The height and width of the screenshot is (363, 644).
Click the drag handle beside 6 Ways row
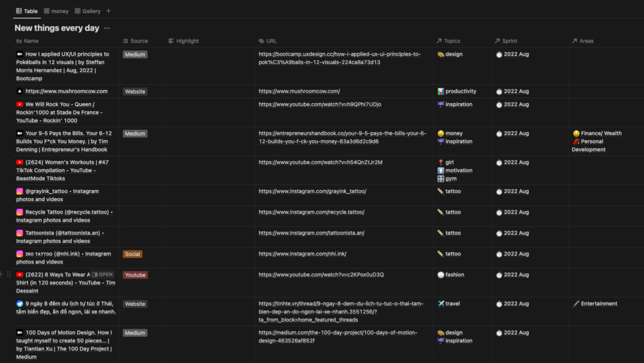(9, 275)
